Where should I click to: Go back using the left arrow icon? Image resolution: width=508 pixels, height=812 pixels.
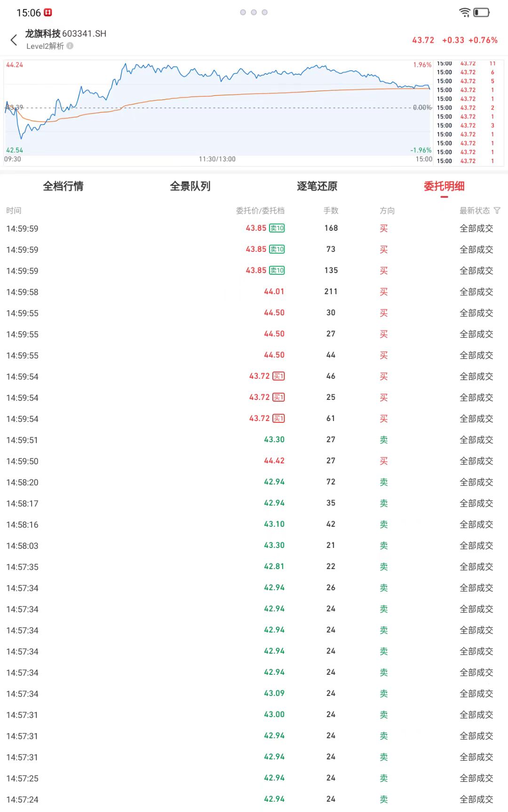click(x=14, y=40)
